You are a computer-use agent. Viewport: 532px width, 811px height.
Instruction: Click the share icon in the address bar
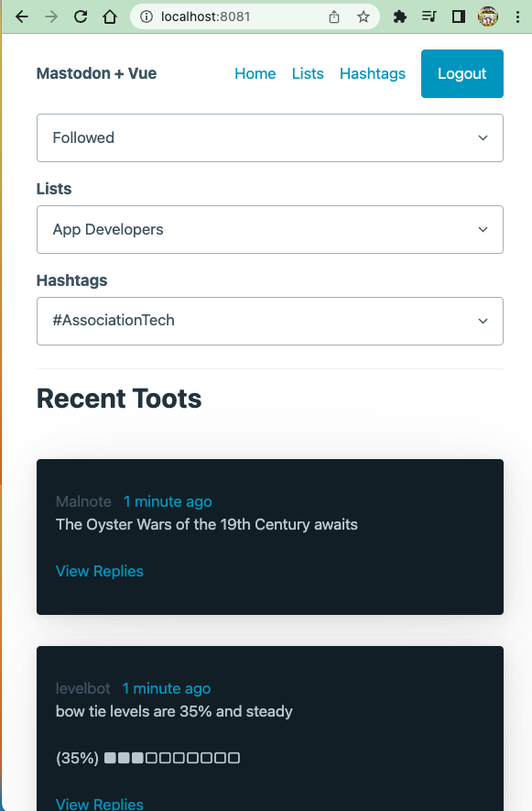point(333,16)
